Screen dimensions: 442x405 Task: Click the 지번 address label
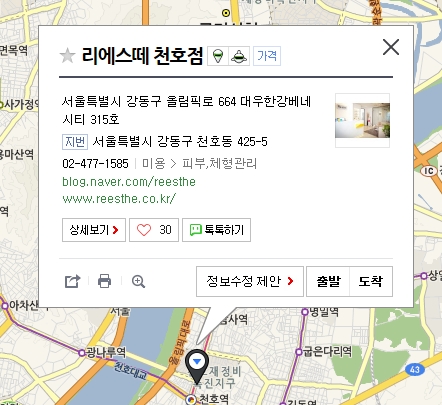[x=75, y=142]
